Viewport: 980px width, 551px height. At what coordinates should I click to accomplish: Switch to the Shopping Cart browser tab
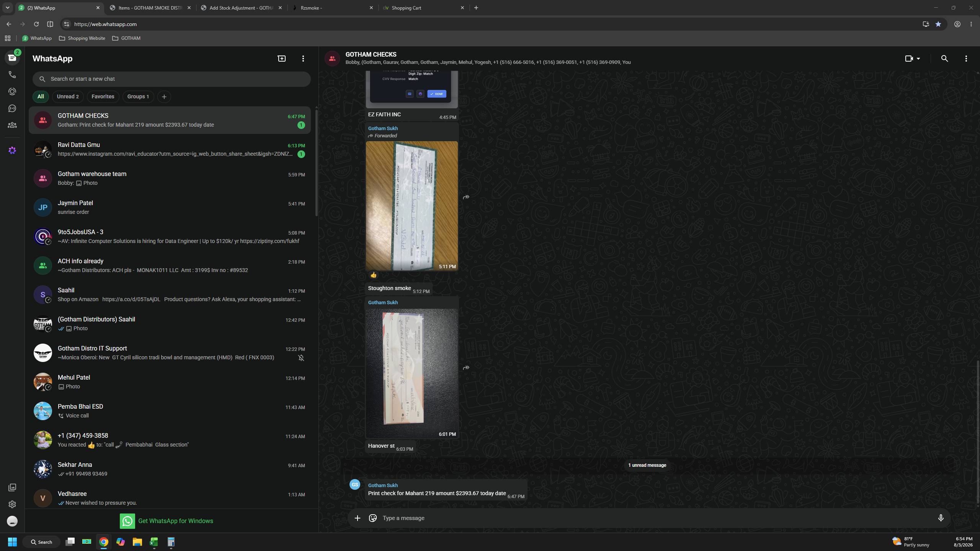click(423, 8)
